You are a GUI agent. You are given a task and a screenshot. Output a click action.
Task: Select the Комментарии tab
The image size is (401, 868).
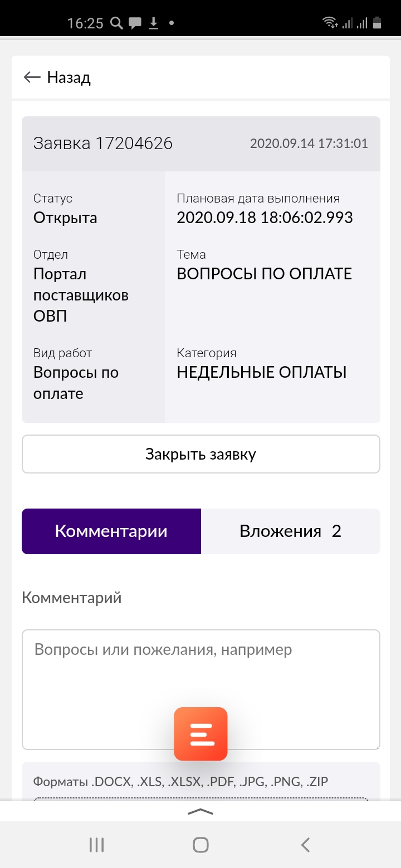[111, 531]
